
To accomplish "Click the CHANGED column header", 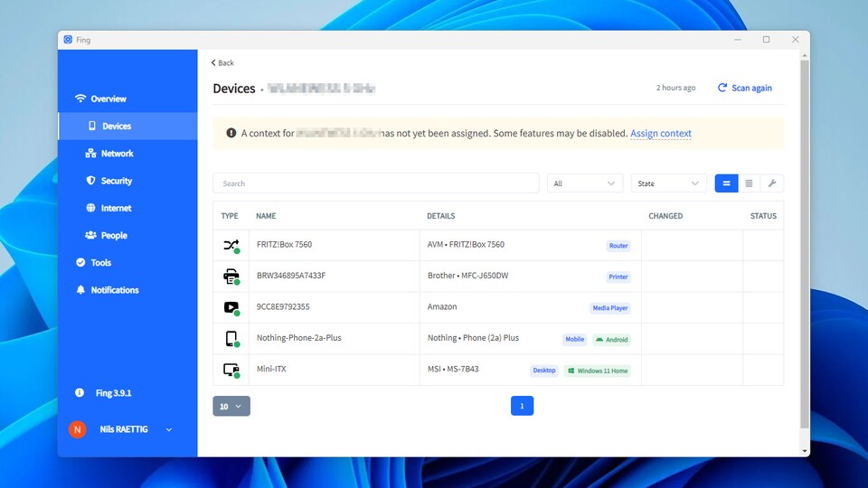I will [665, 216].
